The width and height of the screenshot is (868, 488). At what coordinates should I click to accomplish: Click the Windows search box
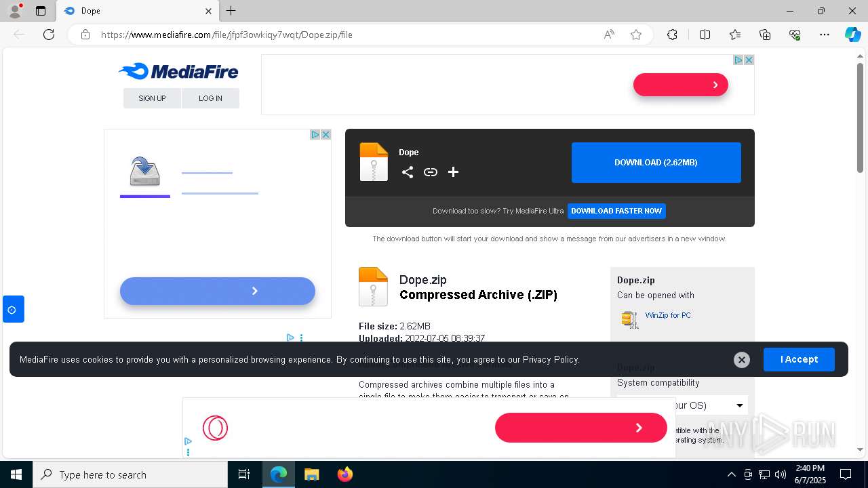click(130, 474)
